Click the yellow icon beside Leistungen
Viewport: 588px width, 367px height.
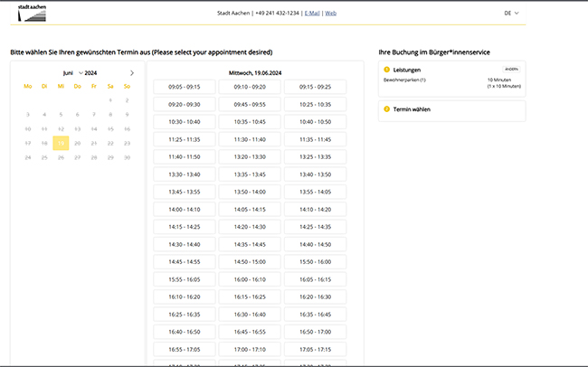tap(387, 70)
